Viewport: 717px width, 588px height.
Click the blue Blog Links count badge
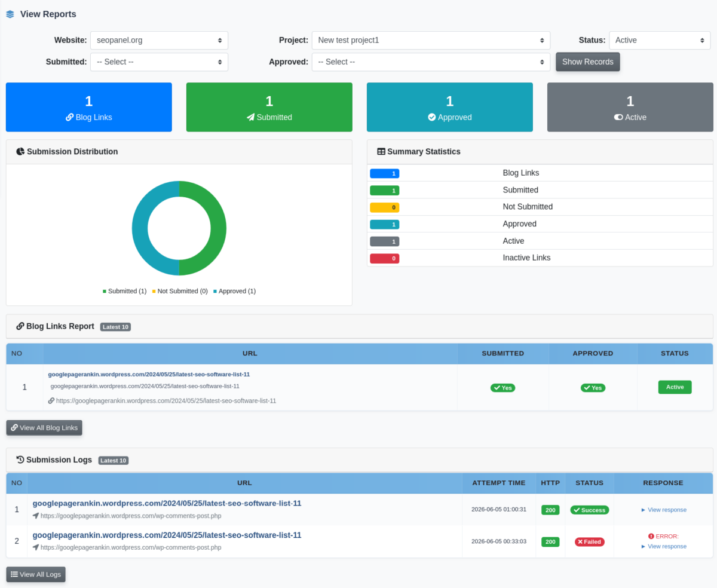[385, 173]
